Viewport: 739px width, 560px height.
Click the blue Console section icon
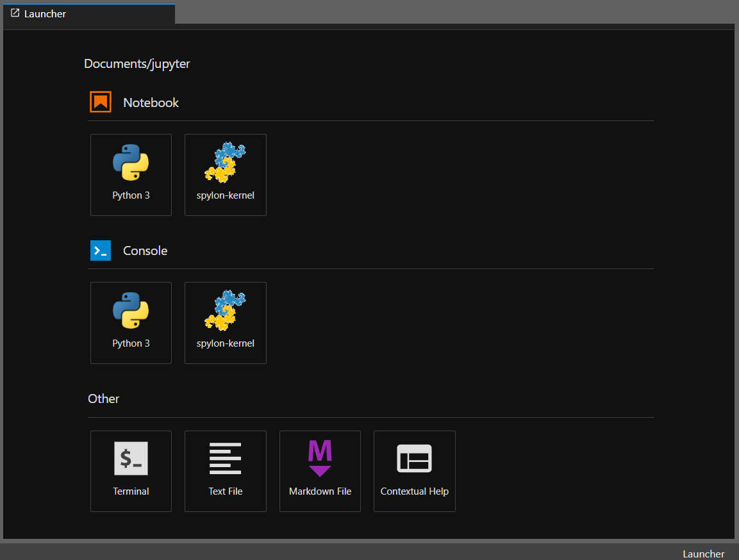(x=101, y=251)
